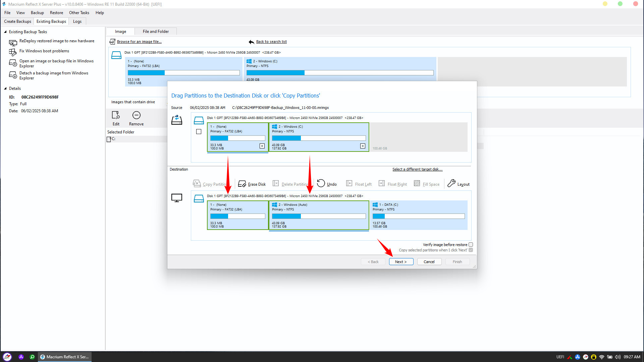The width and height of the screenshot is (644, 362).
Task: Click the Wi-Fi icon in taskbar tray
Action: coord(602,357)
